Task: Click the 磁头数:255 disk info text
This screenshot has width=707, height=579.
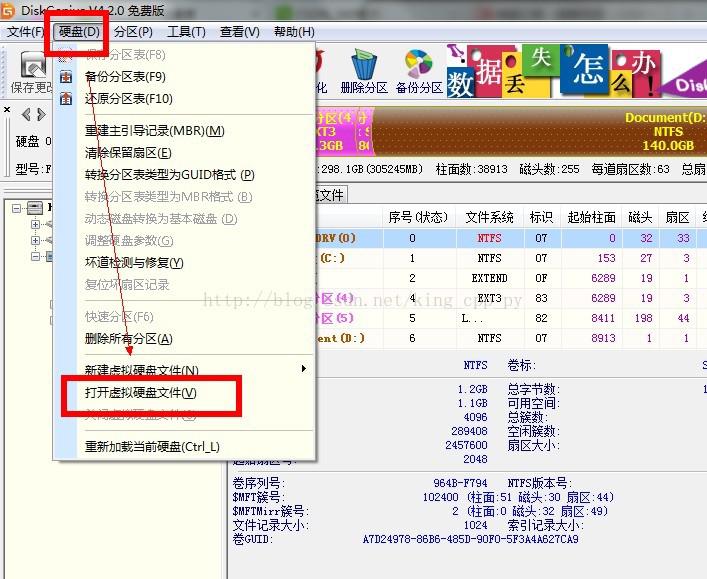Action: [549, 169]
